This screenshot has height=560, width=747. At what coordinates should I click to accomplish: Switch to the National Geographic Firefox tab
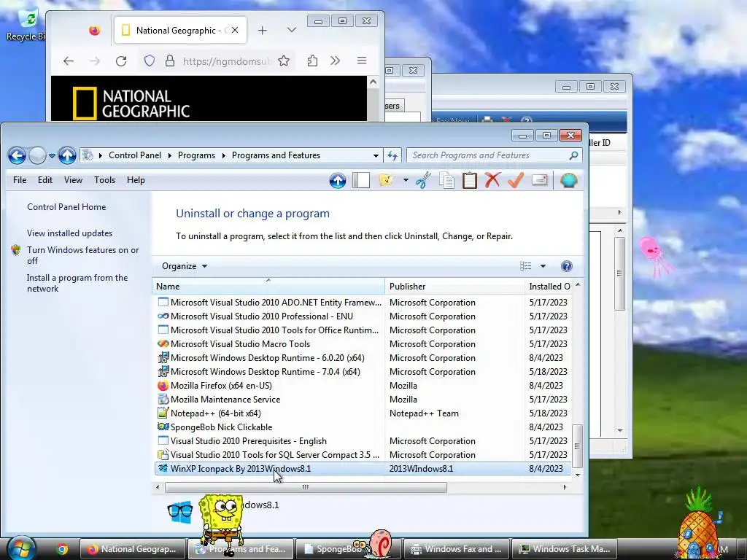pos(180,31)
